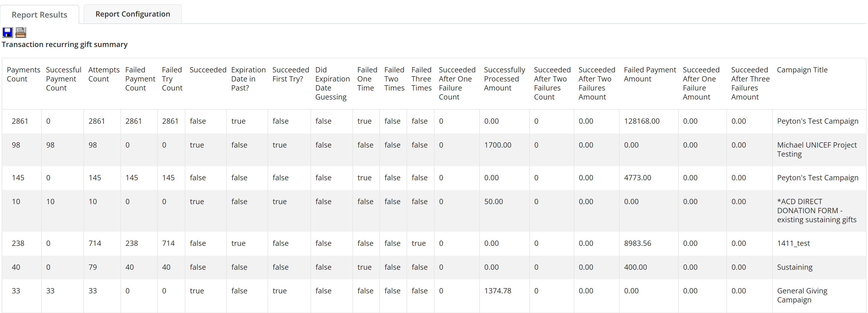Click the Failed Payment Count header

140,79
